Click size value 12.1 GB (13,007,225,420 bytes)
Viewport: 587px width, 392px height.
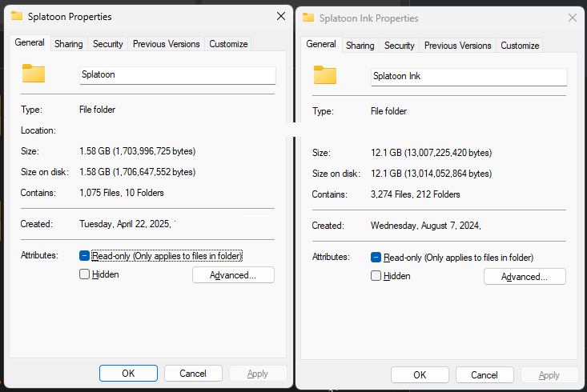tap(432, 153)
